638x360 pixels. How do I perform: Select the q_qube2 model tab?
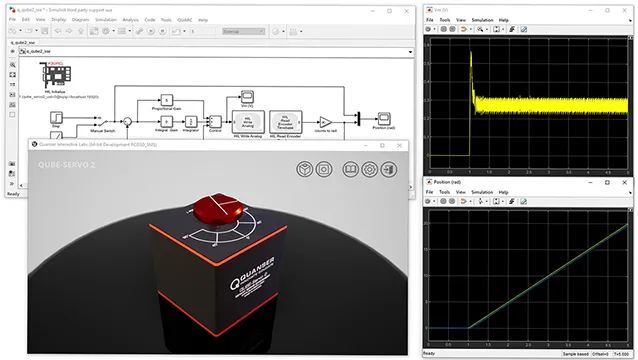(23, 42)
